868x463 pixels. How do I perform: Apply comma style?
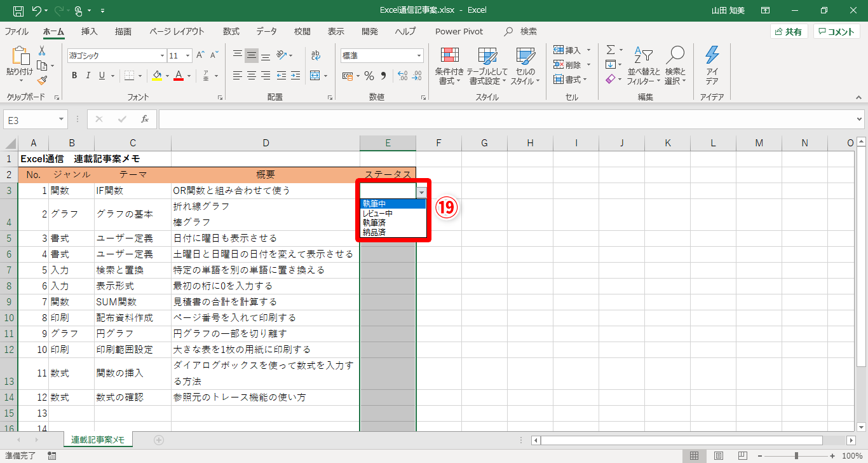(x=383, y=76)
